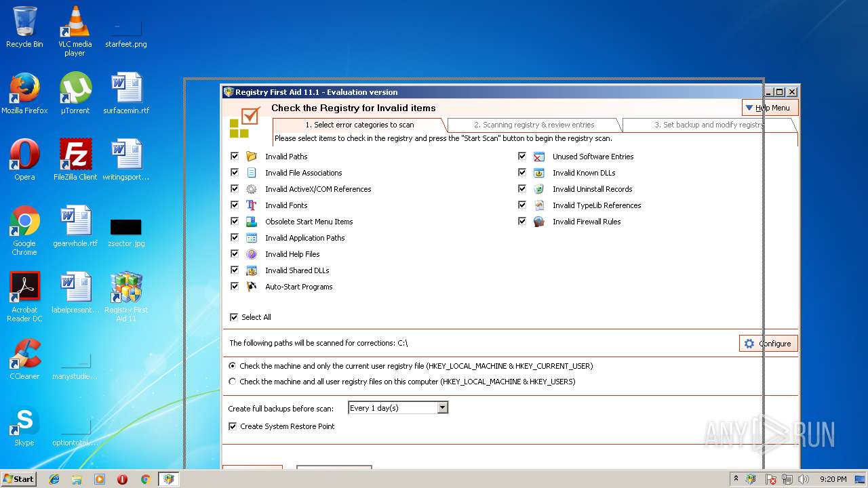This screenshot has height=488, width=868.
Task: Select the Registry First Aid 11 desktop shortcut
Action: pos(126,297)
